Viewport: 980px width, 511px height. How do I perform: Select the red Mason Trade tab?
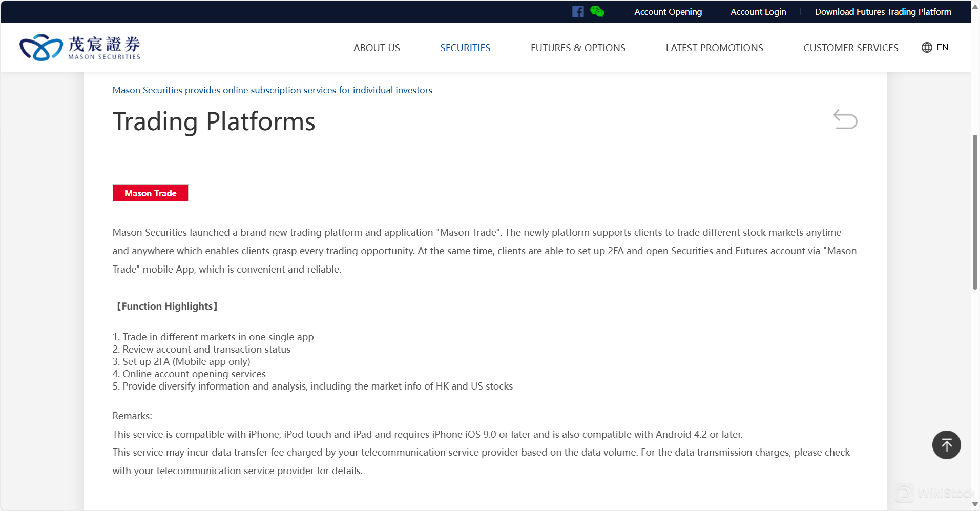point(151,193)
